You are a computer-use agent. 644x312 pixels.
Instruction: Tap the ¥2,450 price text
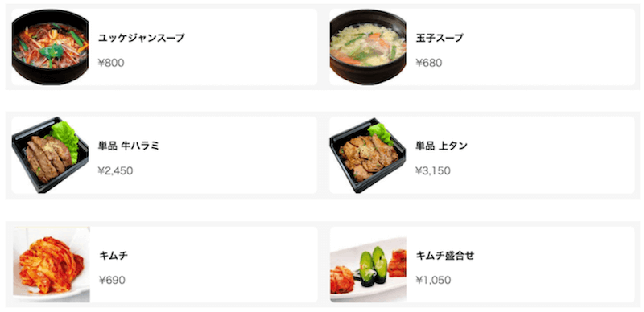coord(115,170)
